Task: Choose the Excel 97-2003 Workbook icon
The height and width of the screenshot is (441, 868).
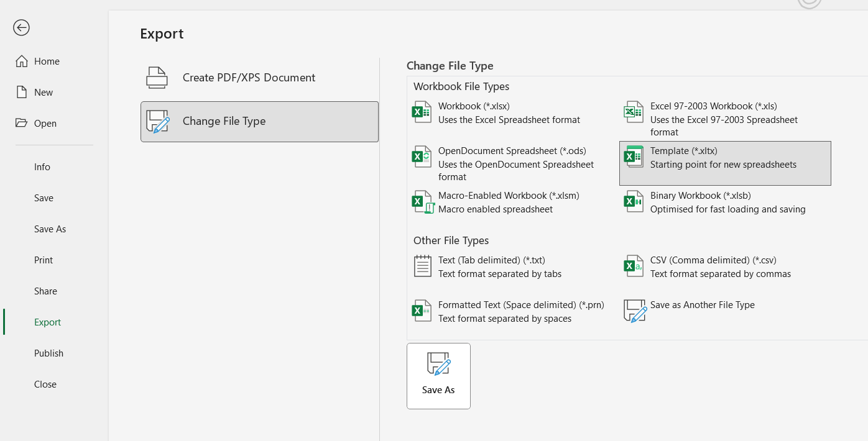Action: coord(634,112)
